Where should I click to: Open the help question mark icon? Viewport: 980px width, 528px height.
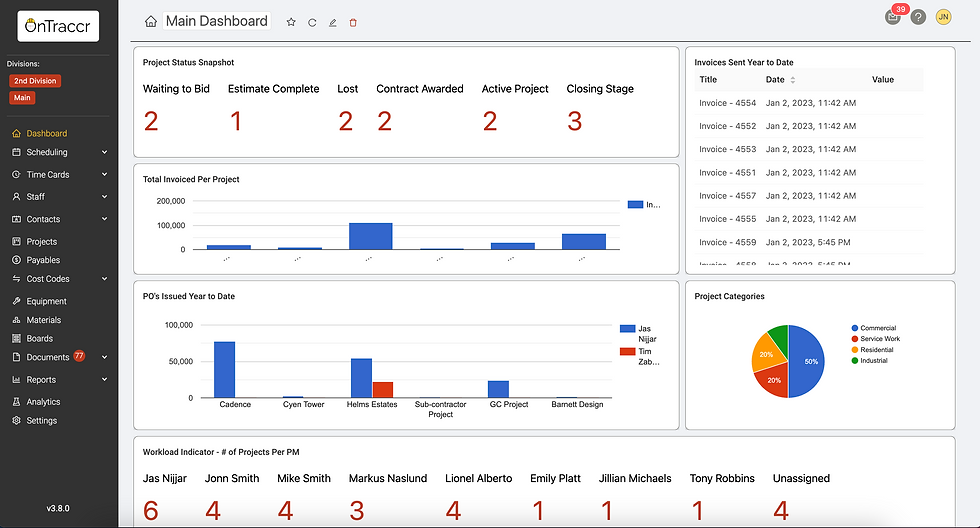pyautogui.click(x=918, y=17)
